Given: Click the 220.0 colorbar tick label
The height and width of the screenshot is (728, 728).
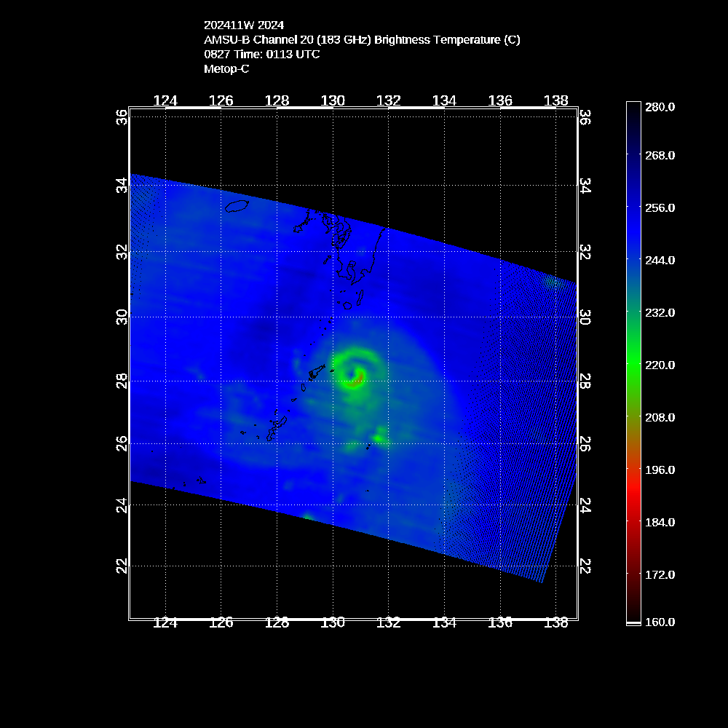Looking at the screenshot, I should pos(660,365).
